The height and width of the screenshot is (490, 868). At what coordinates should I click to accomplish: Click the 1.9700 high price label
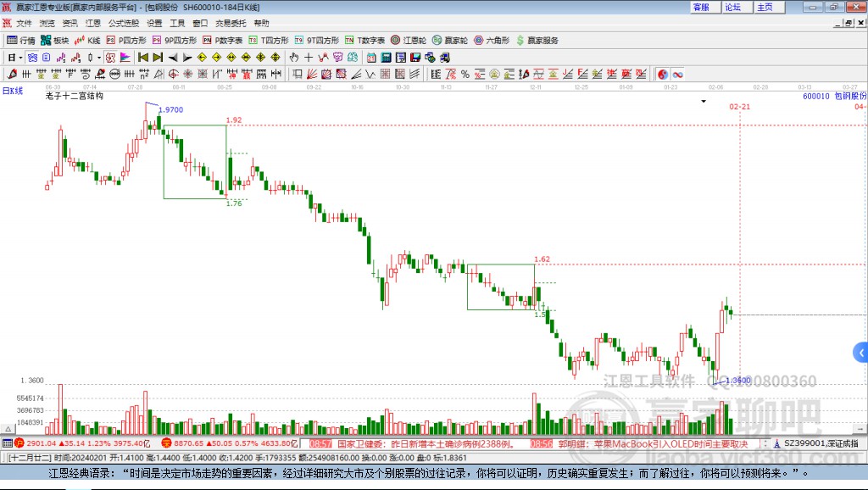[x=171, y=109]
